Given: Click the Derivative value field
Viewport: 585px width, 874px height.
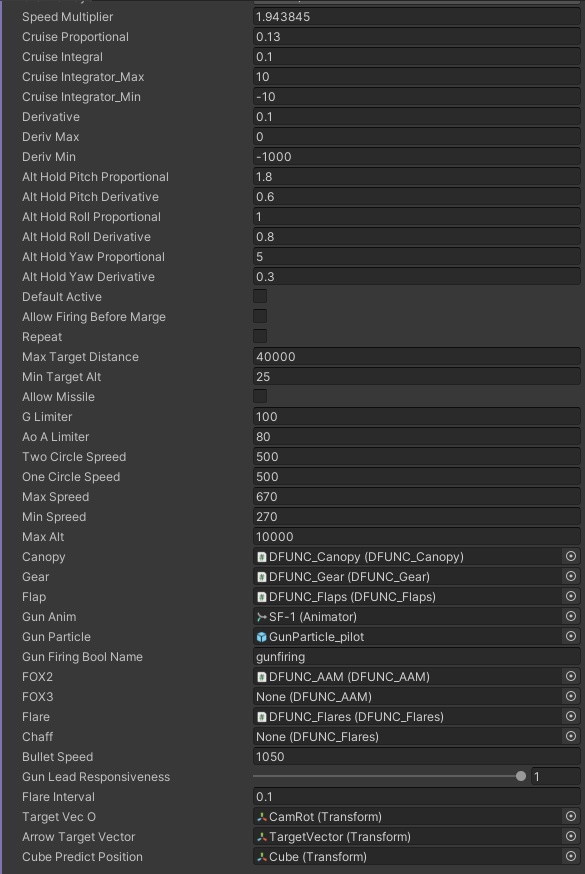Looking at the screenshot, I should 417,117.
